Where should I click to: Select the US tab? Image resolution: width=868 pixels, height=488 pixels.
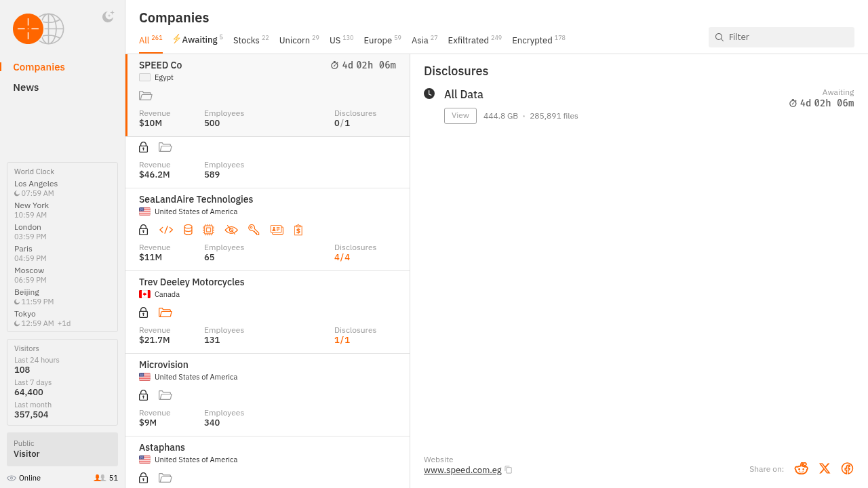342,40
